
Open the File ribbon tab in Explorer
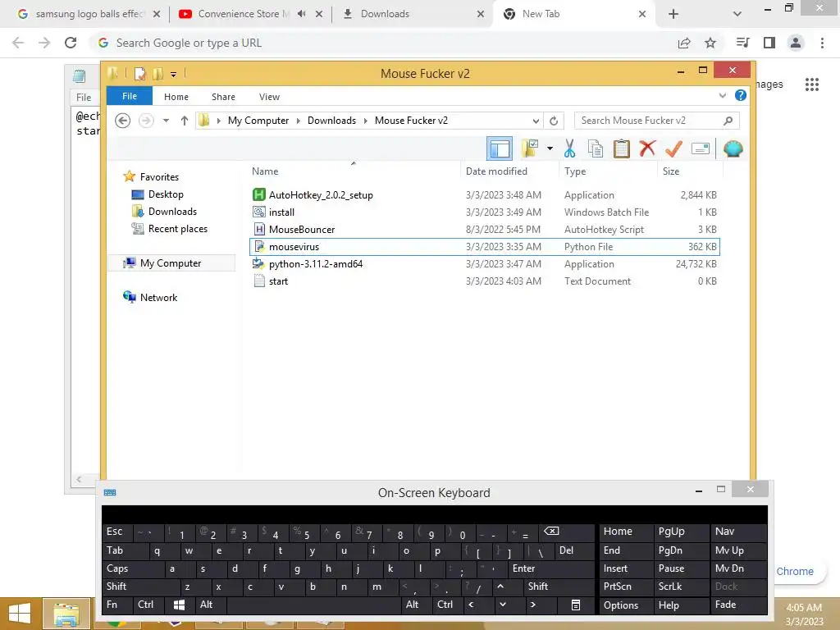click(130, 96)
